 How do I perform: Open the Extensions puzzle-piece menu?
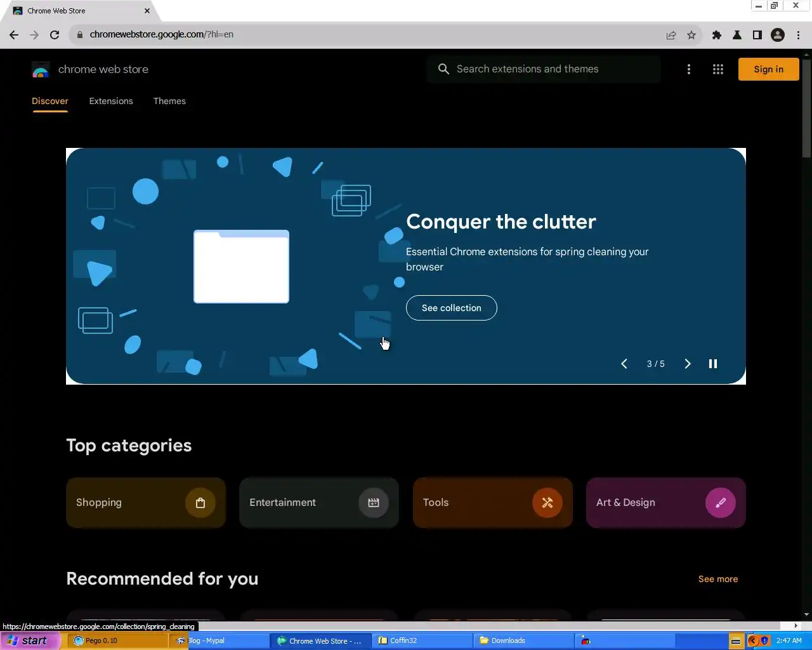click(717, 35)
